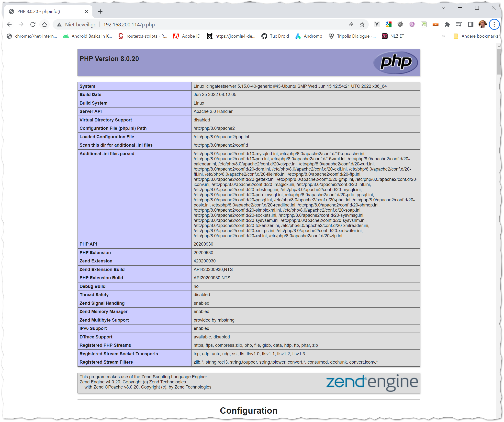Open a new tab with plus button
The image size is (504, 422).
pos(100,11)
